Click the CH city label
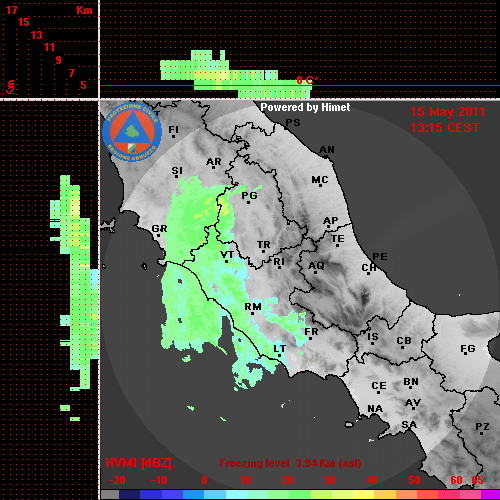Image resolution: width=500 pixels, height=500 pixels. tap(369, 268)
